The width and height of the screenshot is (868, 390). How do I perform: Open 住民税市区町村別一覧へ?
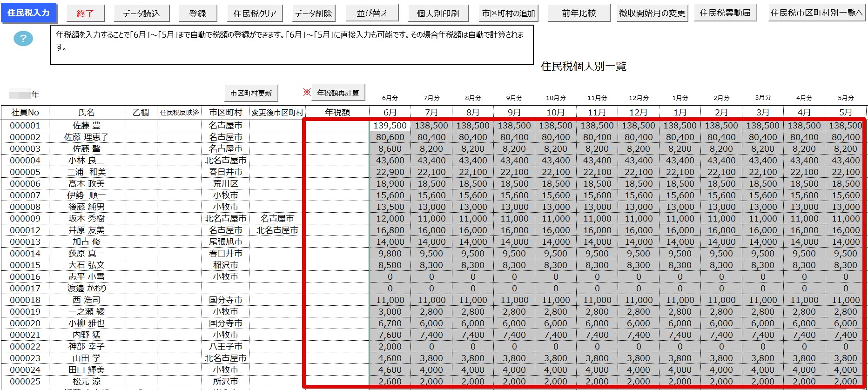click(x=817, y=13)
